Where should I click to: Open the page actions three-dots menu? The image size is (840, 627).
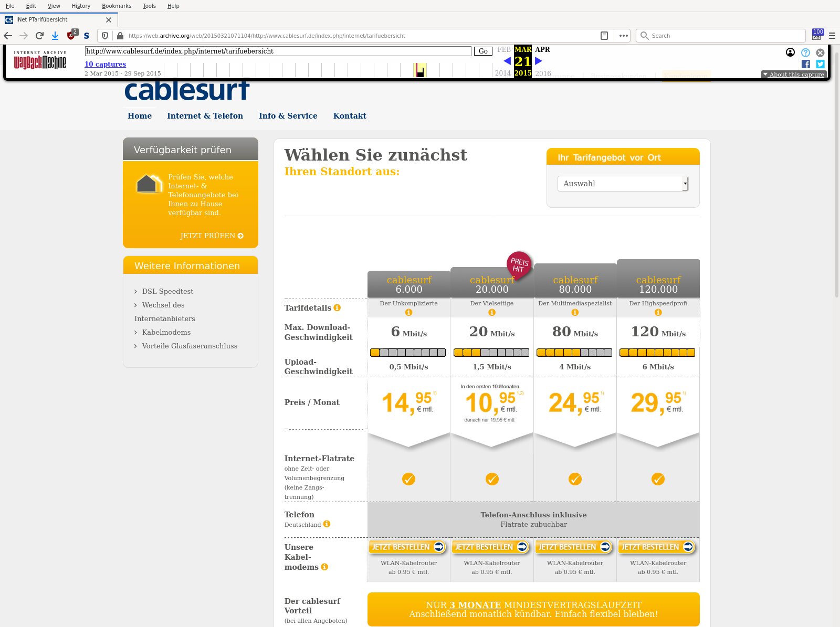[x=623, y=36]
